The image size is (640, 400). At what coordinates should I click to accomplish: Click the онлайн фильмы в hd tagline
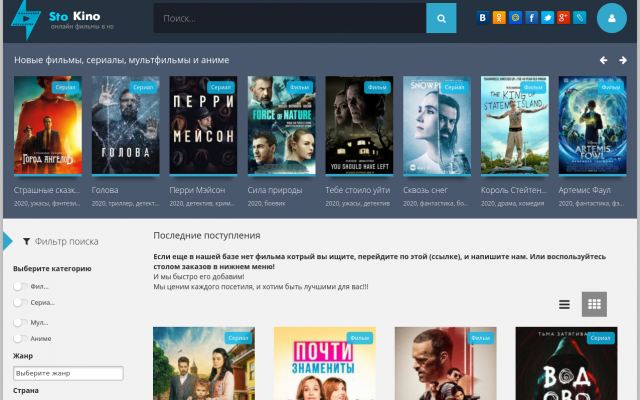click(82, 27)
